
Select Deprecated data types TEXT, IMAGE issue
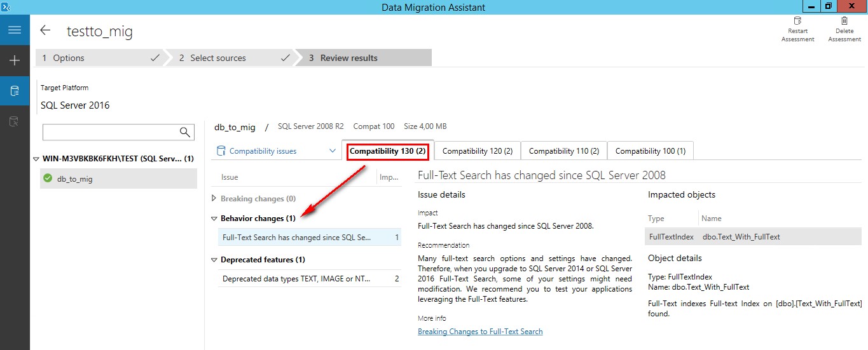coord(310,279)
